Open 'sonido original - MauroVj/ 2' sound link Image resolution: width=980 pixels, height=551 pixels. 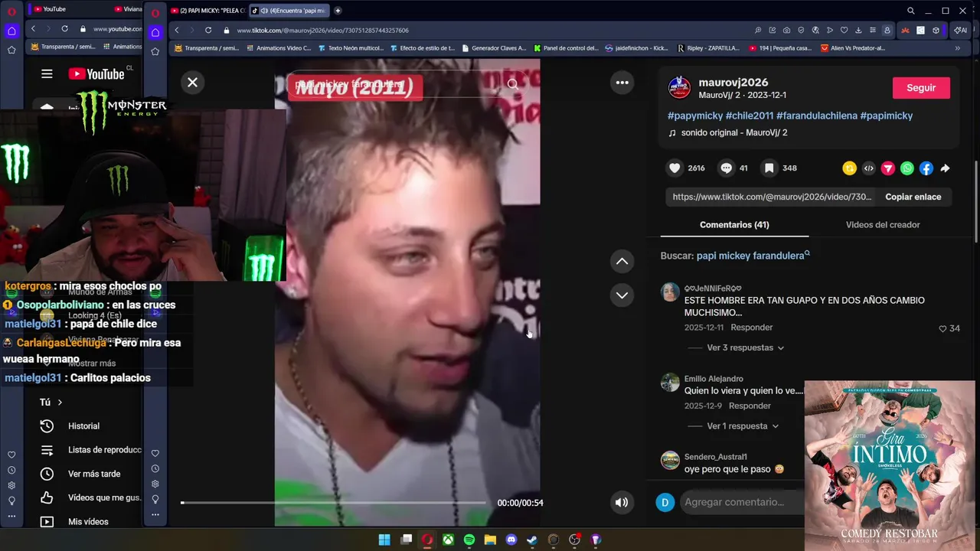734,132
